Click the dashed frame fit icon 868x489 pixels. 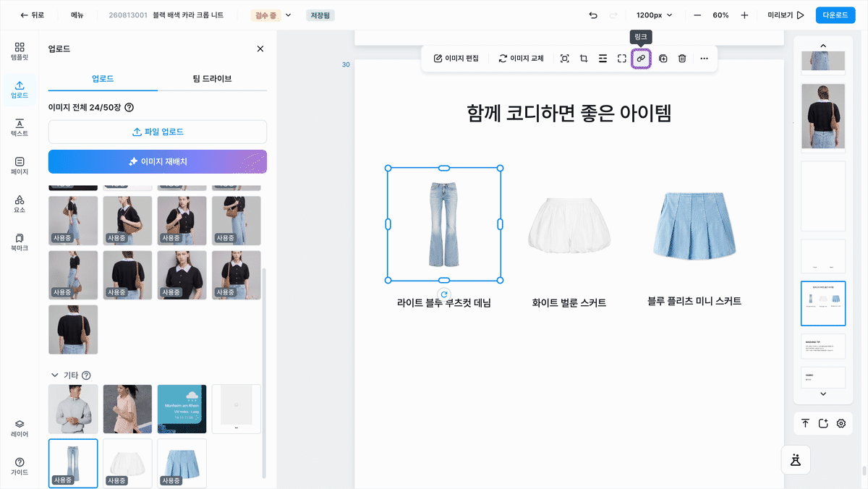(622, 59)
